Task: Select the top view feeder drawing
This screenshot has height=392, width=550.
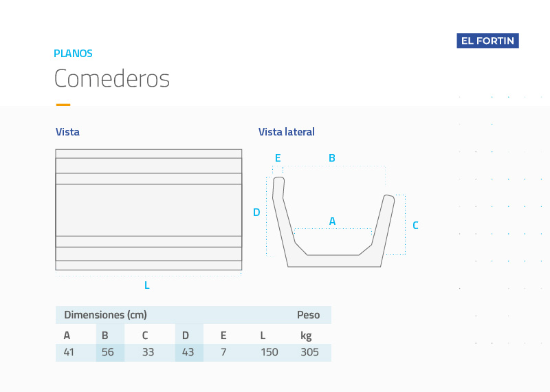Action: point(148,210)
